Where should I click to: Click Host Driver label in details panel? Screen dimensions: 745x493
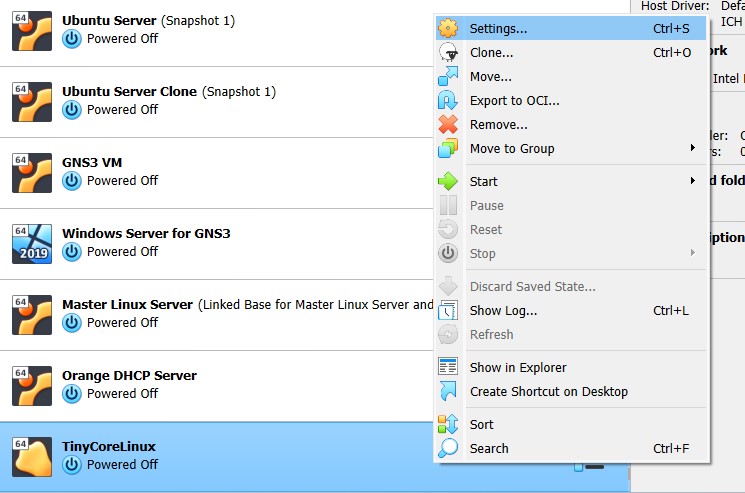[675, 6]
